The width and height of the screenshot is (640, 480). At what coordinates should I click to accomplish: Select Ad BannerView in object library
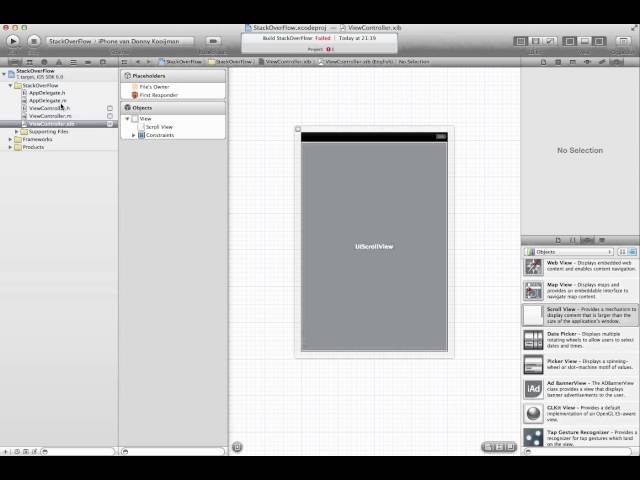coord(580,389)
